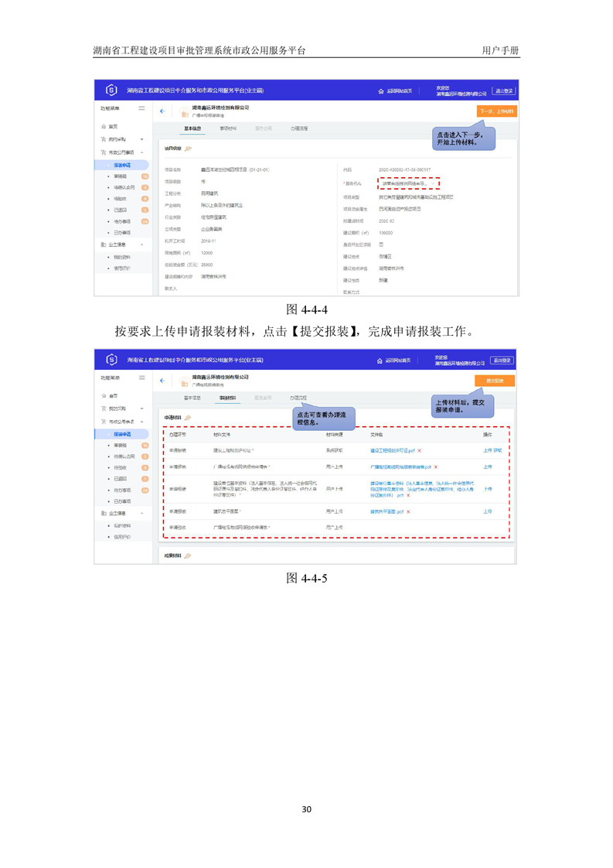Screen dimensions: 613x868
Task: Click blue back arrow in Figure 4-4-5
Action: (x=162, y=381)
